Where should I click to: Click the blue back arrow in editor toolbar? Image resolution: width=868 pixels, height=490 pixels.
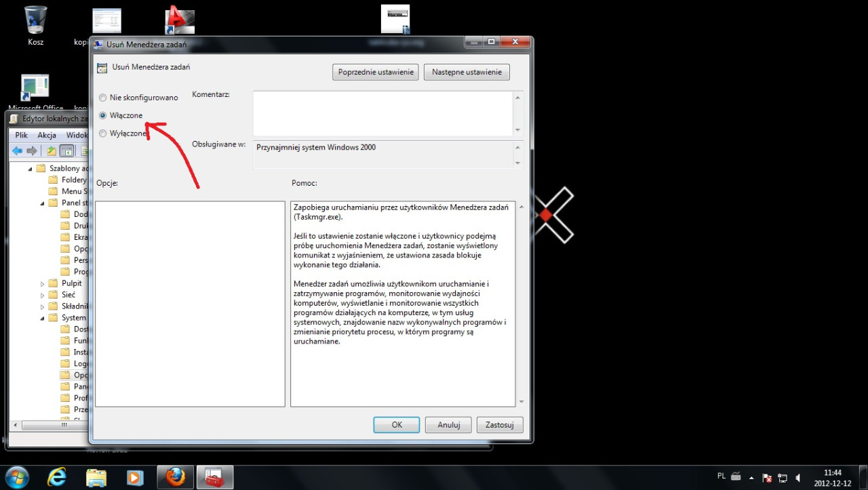pyautogui.click(x=17, y=150)
